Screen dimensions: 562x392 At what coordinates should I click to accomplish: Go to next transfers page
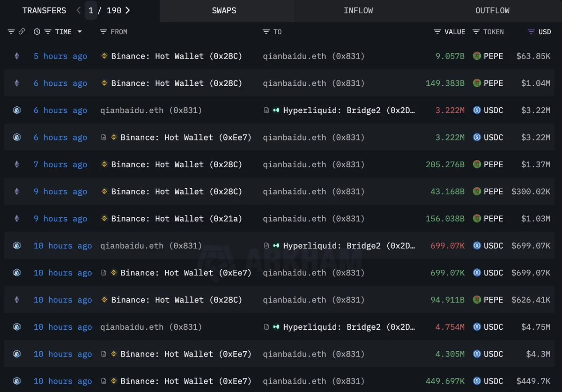coord(128,10)
